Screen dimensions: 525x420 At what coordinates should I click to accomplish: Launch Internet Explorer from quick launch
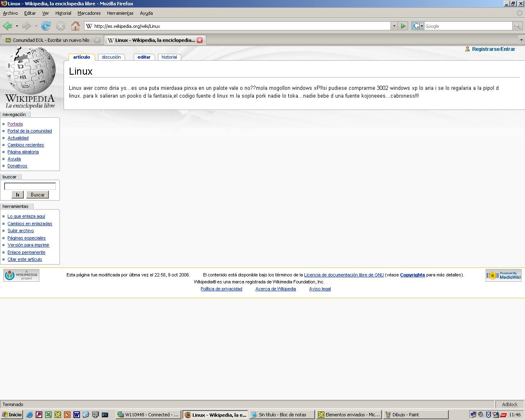[x=30, y=415]
